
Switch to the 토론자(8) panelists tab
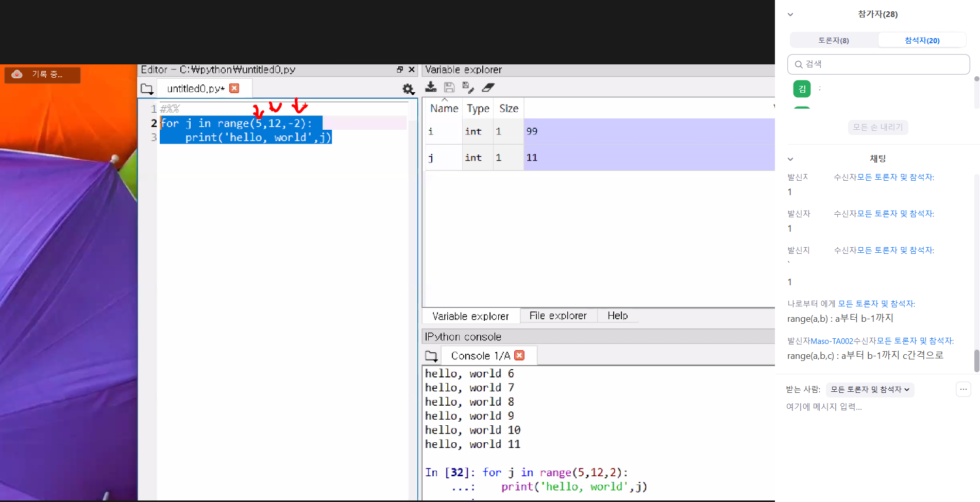click(833, 40)
